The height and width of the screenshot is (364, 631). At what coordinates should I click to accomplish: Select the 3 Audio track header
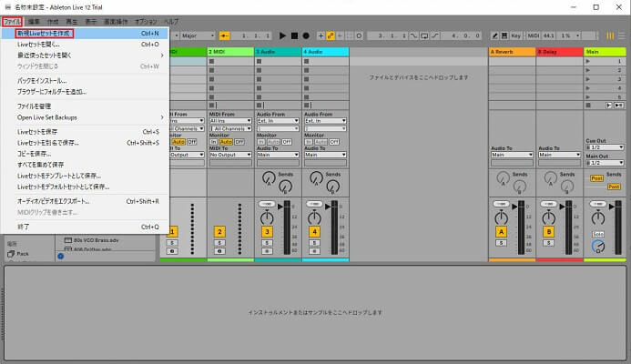[278, 52]
